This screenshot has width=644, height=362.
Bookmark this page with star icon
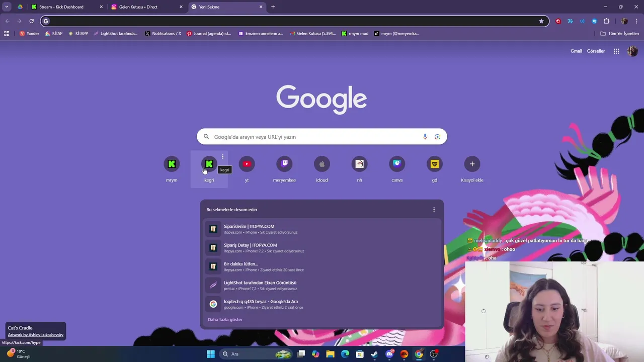541,21
